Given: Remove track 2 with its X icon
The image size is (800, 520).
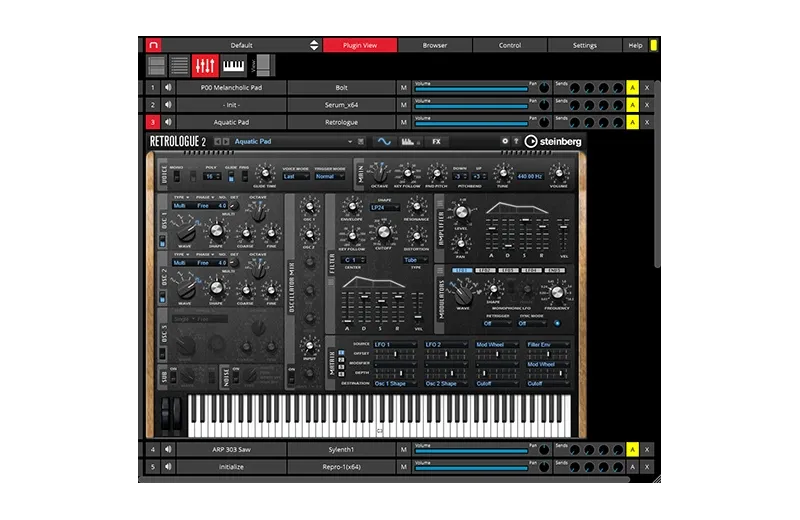Looking at the screenshot, I should [x=647, y=105].
